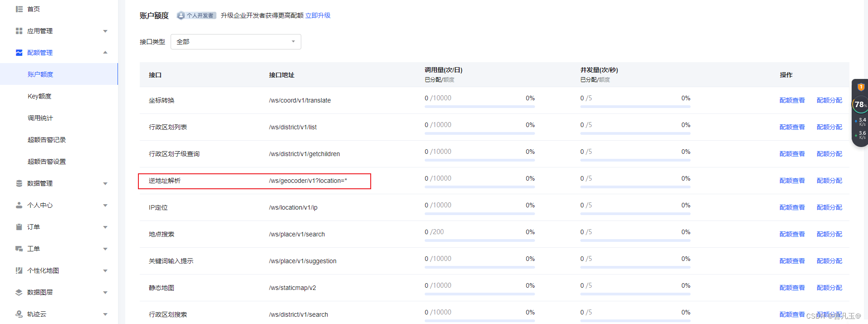Click the 订单 clipboard icon
Screen dimensions: 868x324
coord(19,227)
